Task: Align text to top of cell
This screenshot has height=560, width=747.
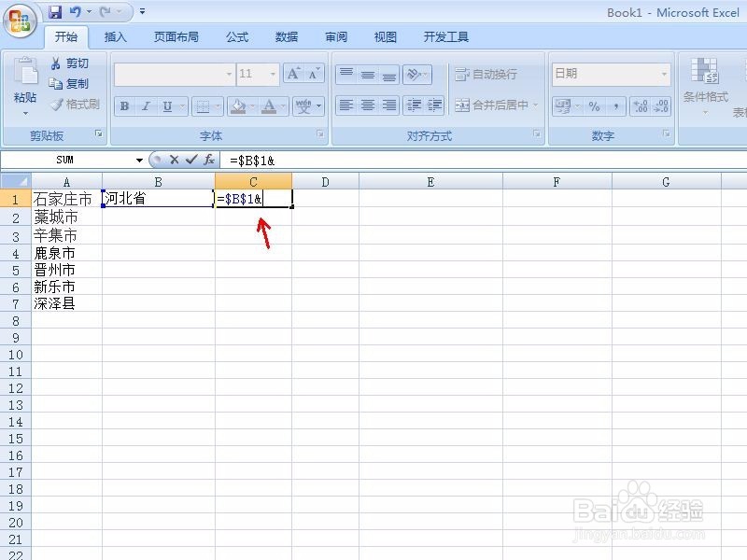Action: 346,74
